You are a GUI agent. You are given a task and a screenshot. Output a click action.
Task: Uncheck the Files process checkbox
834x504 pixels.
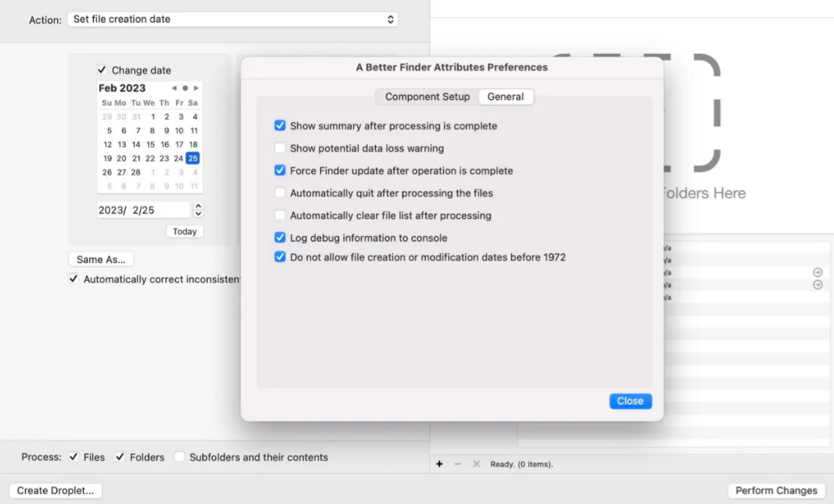pyautogui.click(x=74, y=457)
